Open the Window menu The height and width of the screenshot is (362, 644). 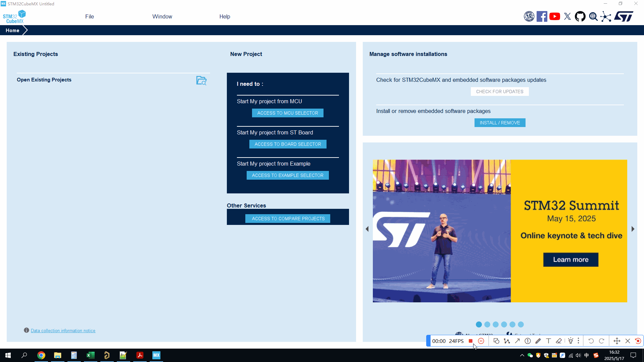[162, 16]
